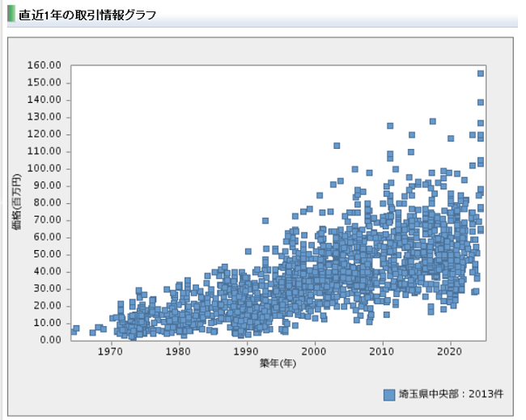Select the data point near 118 around 2020

click(451, 138)
